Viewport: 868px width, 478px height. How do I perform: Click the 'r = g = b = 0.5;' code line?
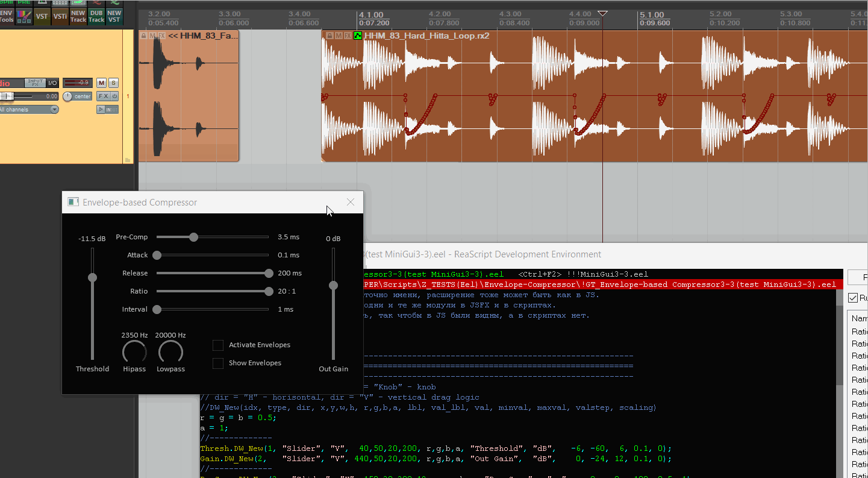click(237, 418)
